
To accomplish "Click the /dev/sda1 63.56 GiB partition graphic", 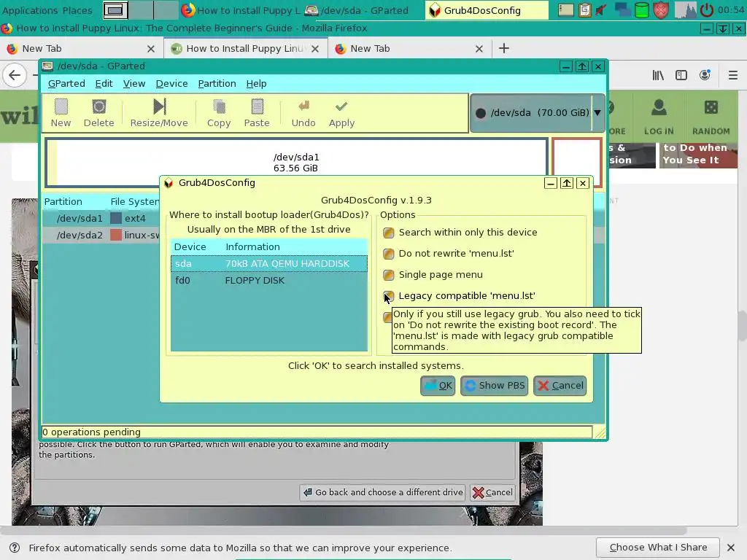I will click(296, 163).
